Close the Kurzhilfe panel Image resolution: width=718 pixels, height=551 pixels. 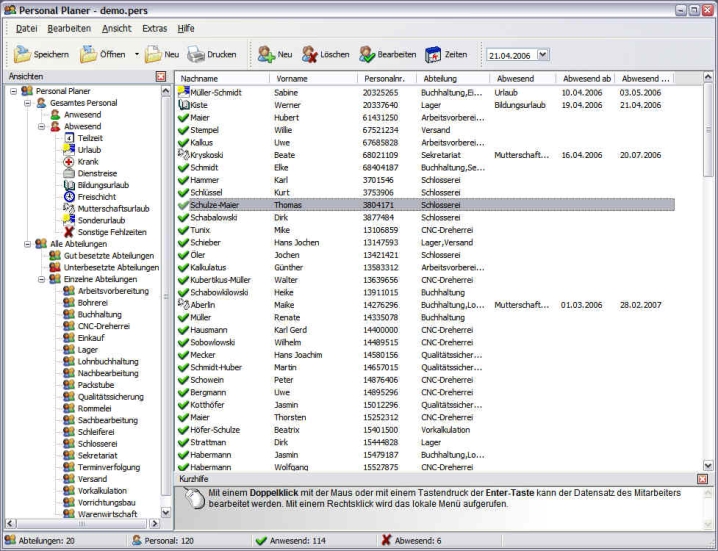(x=702, y=479)
